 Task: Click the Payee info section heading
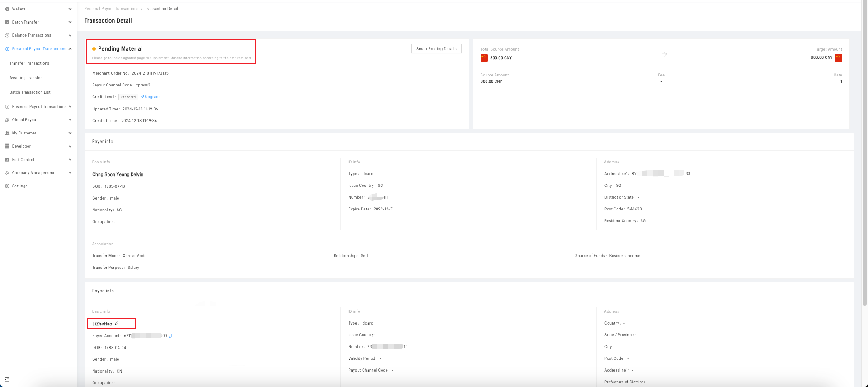pyautogui.click(x=103, y=291)
